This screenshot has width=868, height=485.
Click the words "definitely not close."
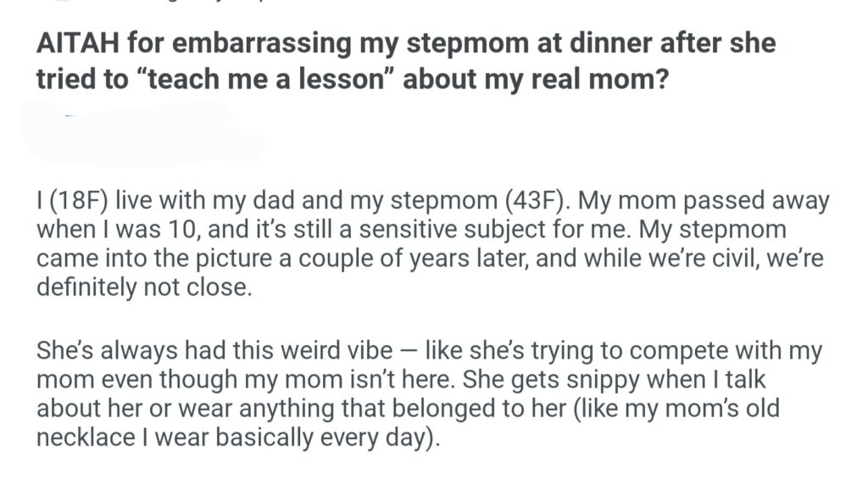(144, 287)
